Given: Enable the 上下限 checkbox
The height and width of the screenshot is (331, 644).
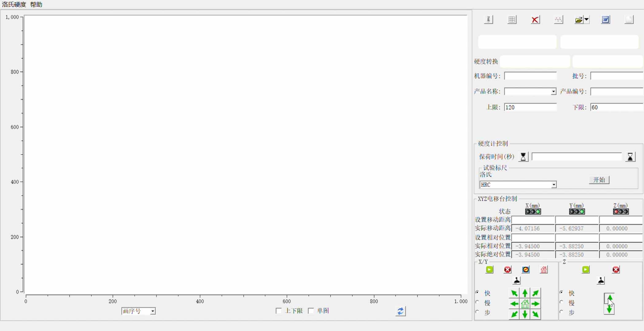Looking at the screenshot, I should [279, 311].
